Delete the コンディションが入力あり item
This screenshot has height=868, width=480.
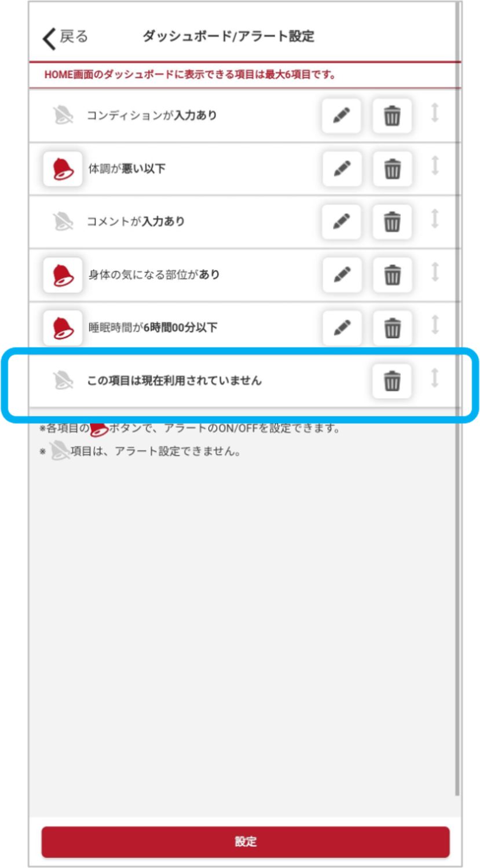point(392,116)
